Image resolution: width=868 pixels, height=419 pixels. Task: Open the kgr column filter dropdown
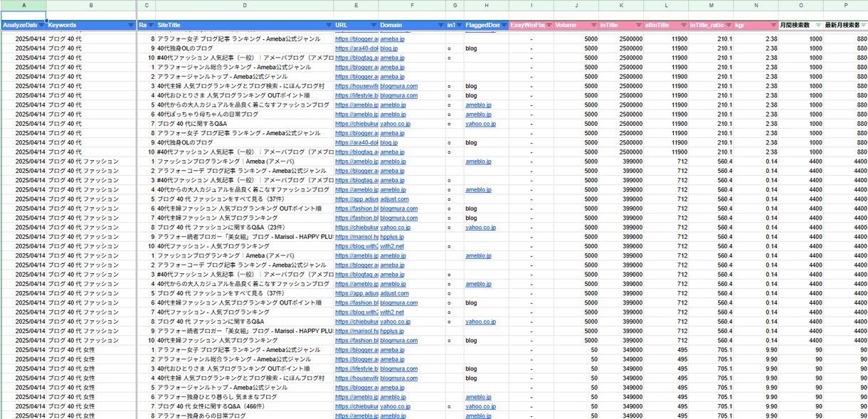point(773,25)
